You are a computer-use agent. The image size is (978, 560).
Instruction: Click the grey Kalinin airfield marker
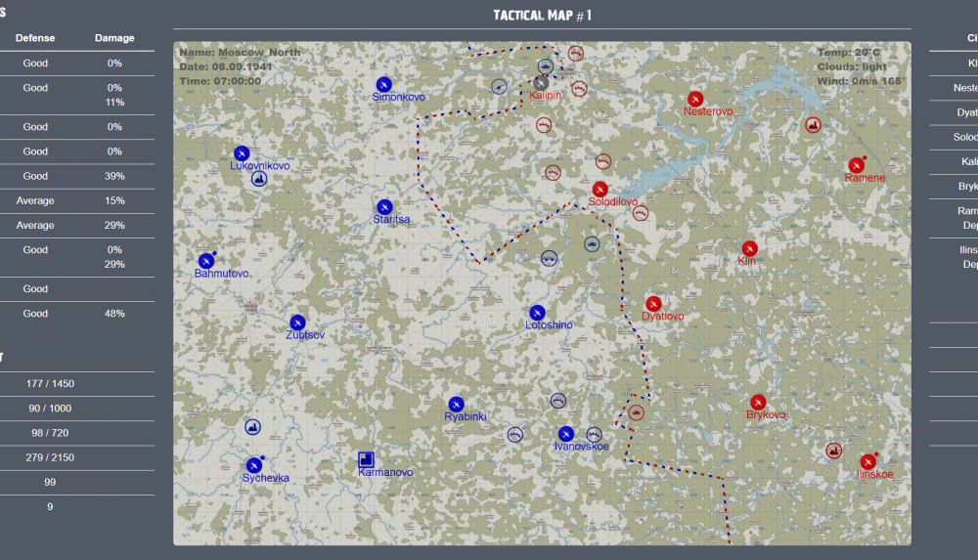point(541,83)
